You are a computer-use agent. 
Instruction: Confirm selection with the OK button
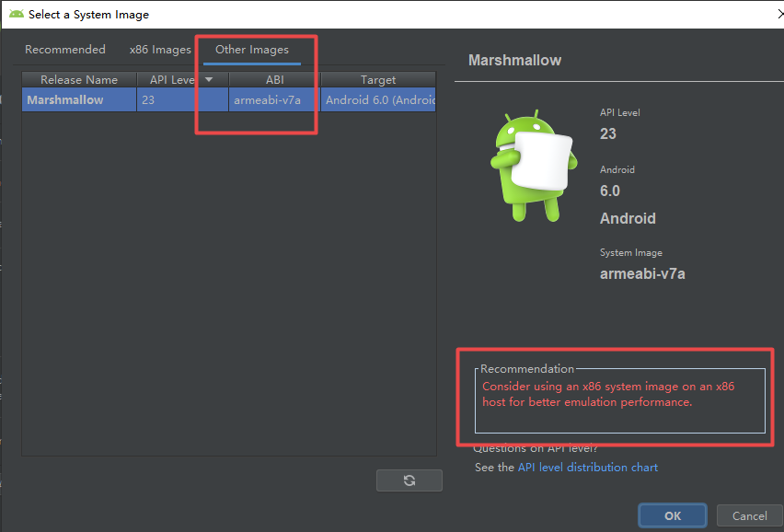click(x=673, y=516)
